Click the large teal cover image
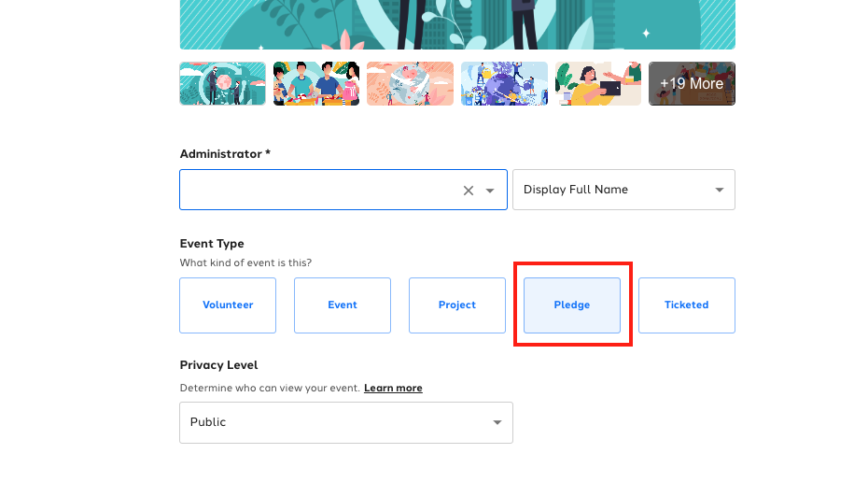Image resolution: width=868 pixels, height=482 pixels. point(457,24)
